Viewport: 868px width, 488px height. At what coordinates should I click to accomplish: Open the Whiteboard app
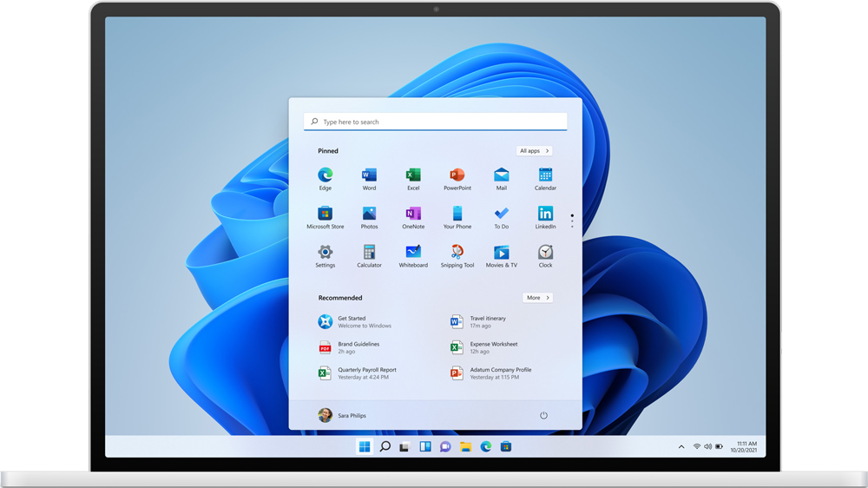tap(413, 256)
